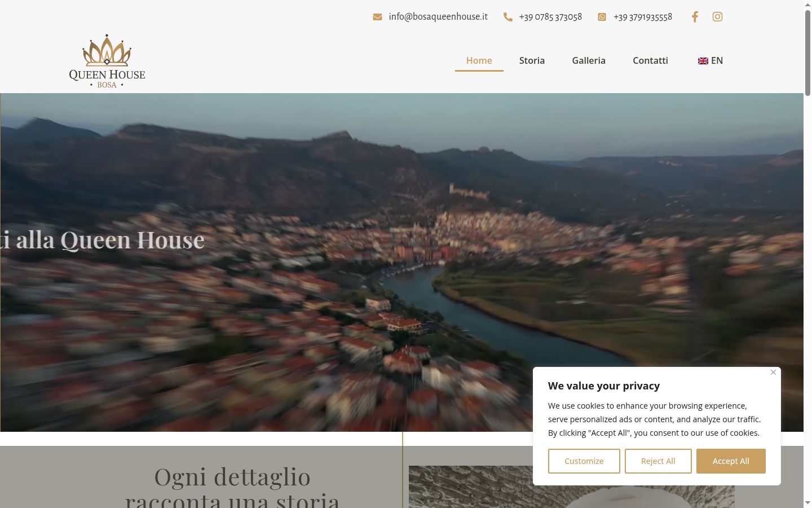The height and width of the screenshot is (508, 812).
Task: Click the Queen House Bosa crown logo
Action: point(107,61)
